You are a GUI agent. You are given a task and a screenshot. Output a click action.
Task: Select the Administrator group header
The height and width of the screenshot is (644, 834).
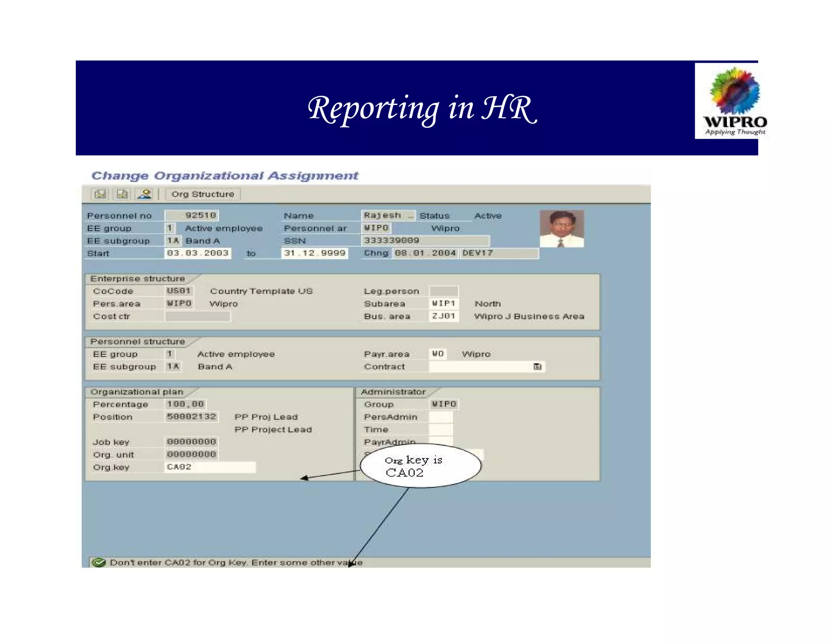click(x=393, y=392)
